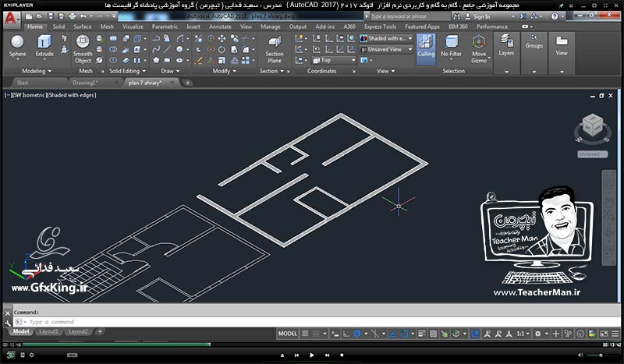This screenshot has height=364, width=624.
Task: Switch to the Start file tab
Action: (23, 83)
